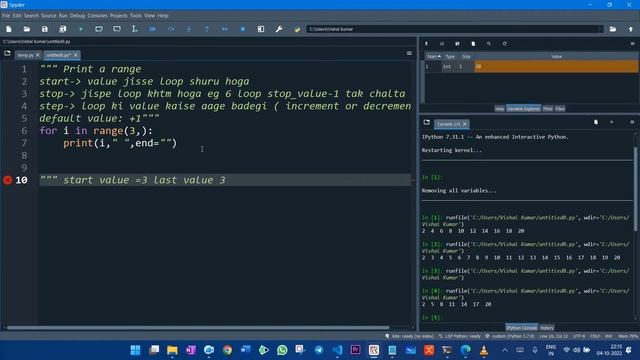Save the current file
This screenshot has width=640, height=360.
pos(44,29)
